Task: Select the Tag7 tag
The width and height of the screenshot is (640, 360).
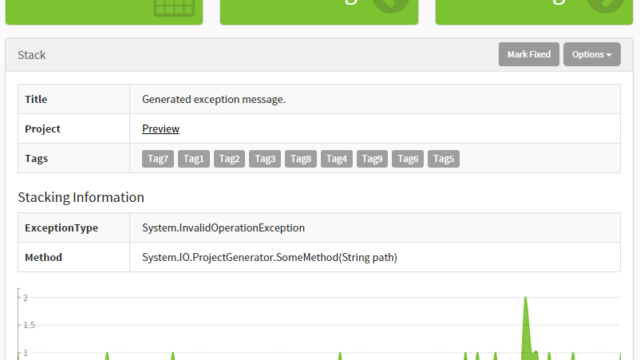Action: 158,159
